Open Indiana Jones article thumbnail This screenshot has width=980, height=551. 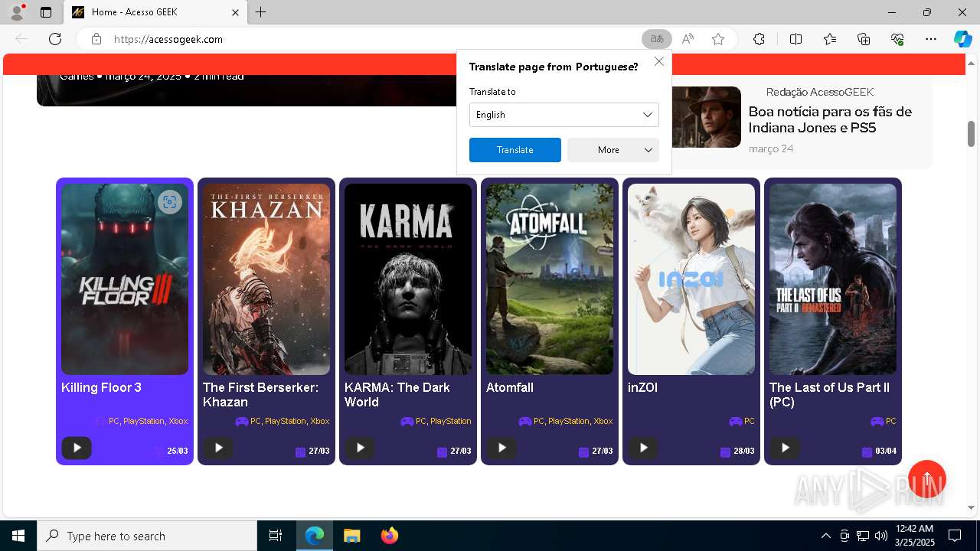point(707,117)
